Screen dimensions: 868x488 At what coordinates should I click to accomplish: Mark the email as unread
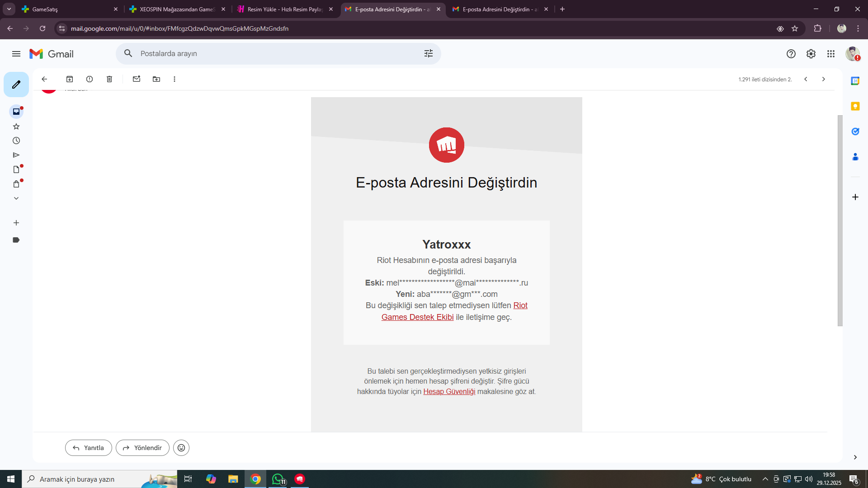click(137, 79)
